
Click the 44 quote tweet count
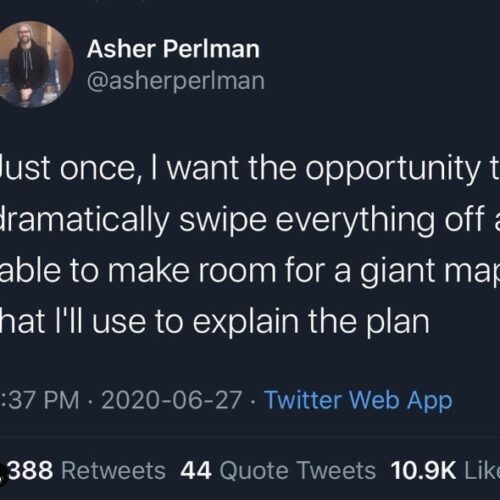pyautogui.click(x=196, y=470)
